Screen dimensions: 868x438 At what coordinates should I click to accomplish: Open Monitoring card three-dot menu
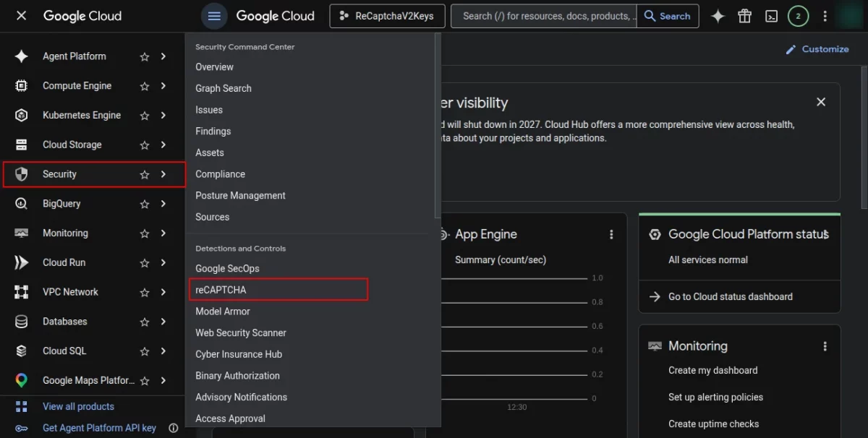pyautogui.click(x=825, y=346)
